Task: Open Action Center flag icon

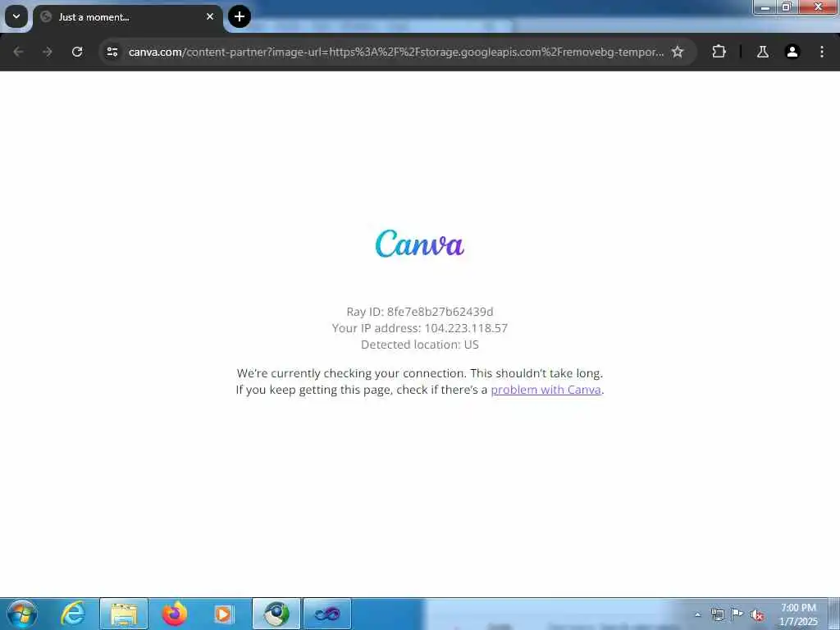Action: pos(737,614)
